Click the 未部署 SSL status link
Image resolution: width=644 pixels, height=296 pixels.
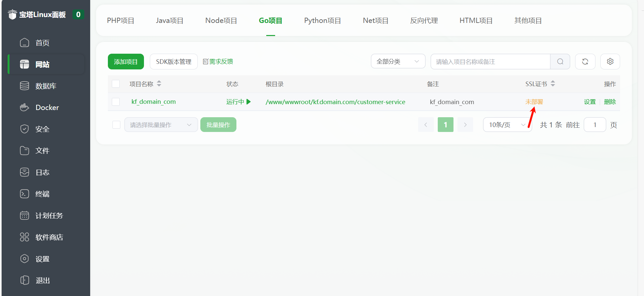(x=534, y=102)
